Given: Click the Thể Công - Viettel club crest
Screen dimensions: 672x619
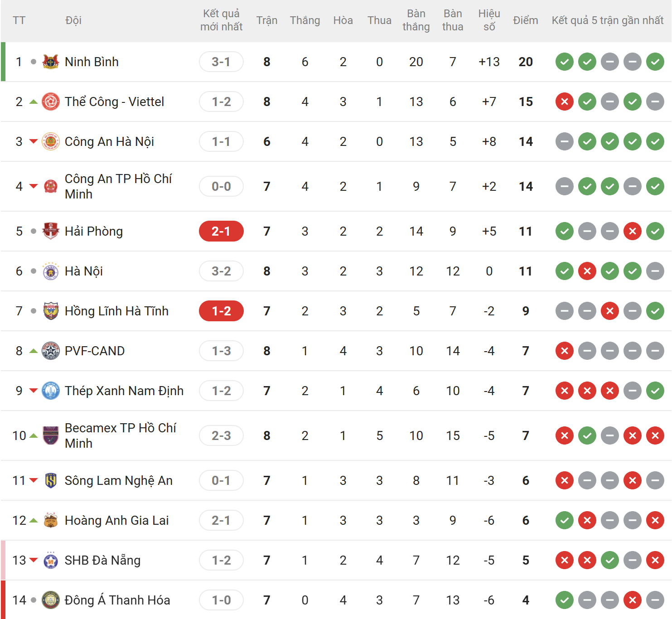Looking at the screenshot, I should pos(51,102).
